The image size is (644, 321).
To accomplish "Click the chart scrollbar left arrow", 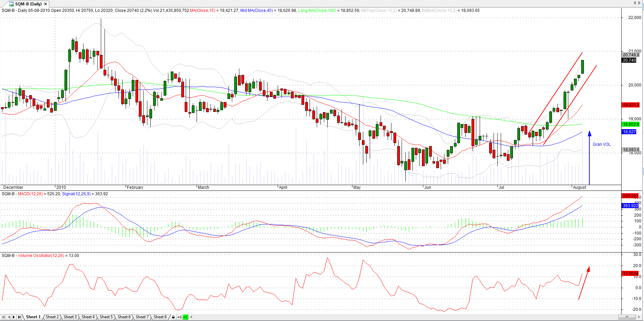I will [191, 317].
